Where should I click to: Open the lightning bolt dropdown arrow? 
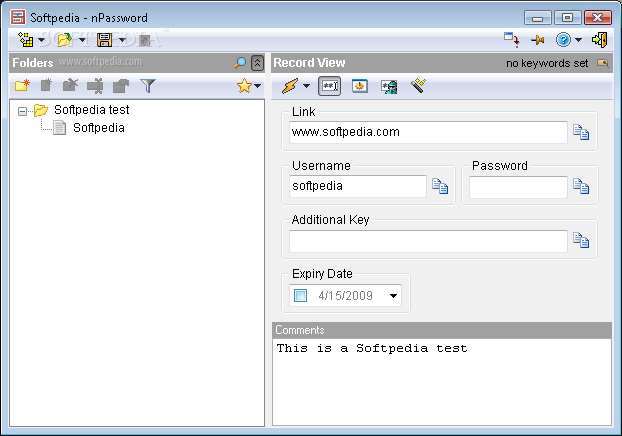307,86
